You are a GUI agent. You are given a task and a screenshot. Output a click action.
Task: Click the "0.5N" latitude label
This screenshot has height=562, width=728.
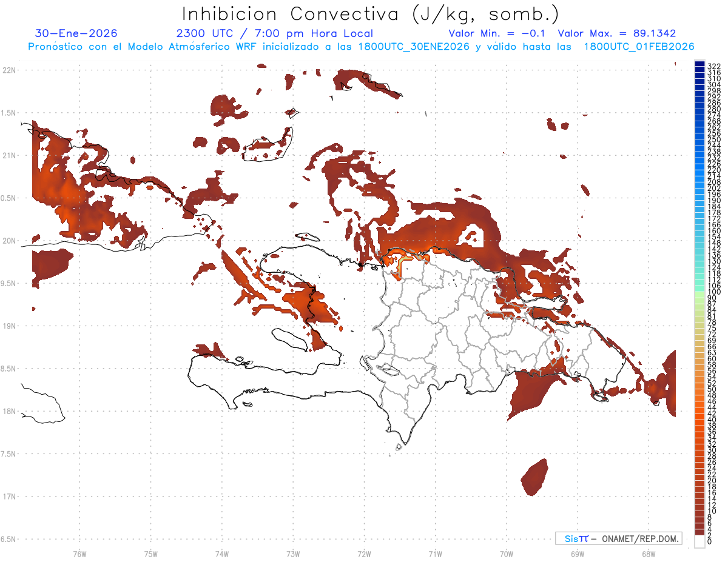click(x=8, y=198)
